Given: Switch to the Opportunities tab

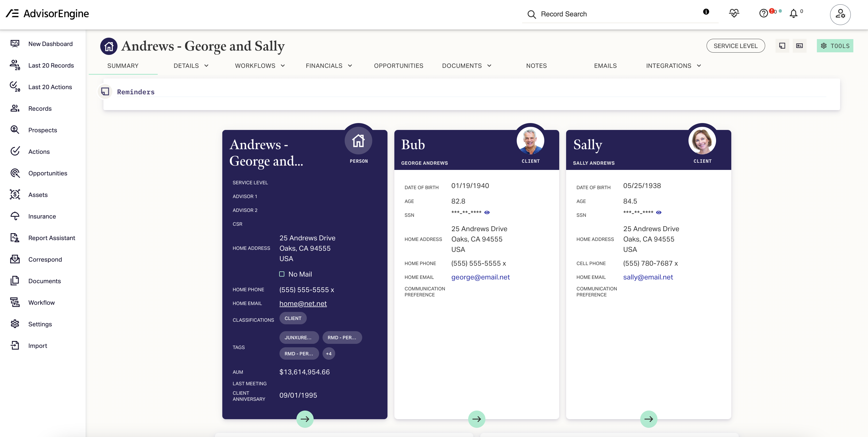Looking at the screenshot, I should click(x=398, y=66).
